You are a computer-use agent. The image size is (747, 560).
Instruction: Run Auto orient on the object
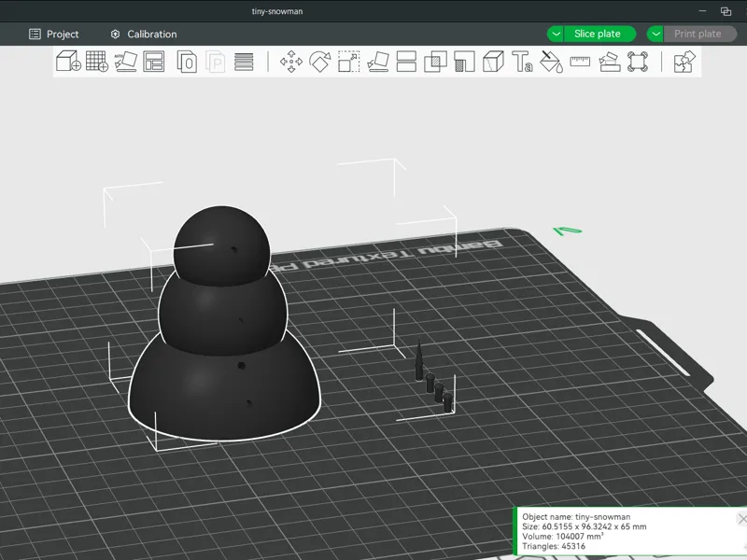pyautogui.click(x=126, y=62)
